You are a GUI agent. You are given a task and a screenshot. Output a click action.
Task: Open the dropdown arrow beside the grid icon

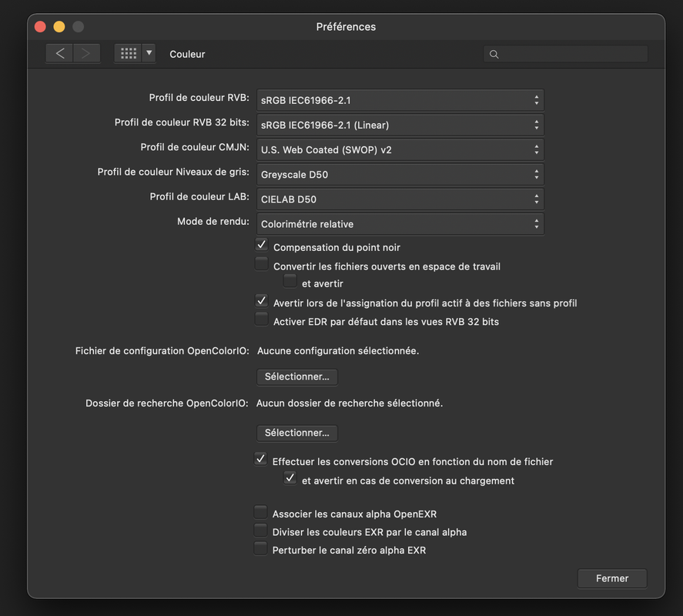click(x=149, y=54)
